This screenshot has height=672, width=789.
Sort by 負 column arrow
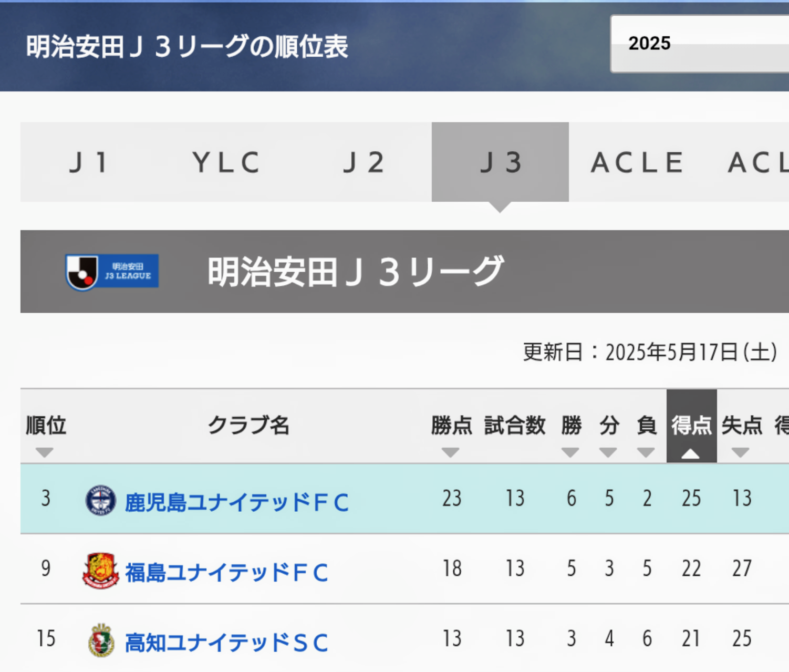click(646, 452)
